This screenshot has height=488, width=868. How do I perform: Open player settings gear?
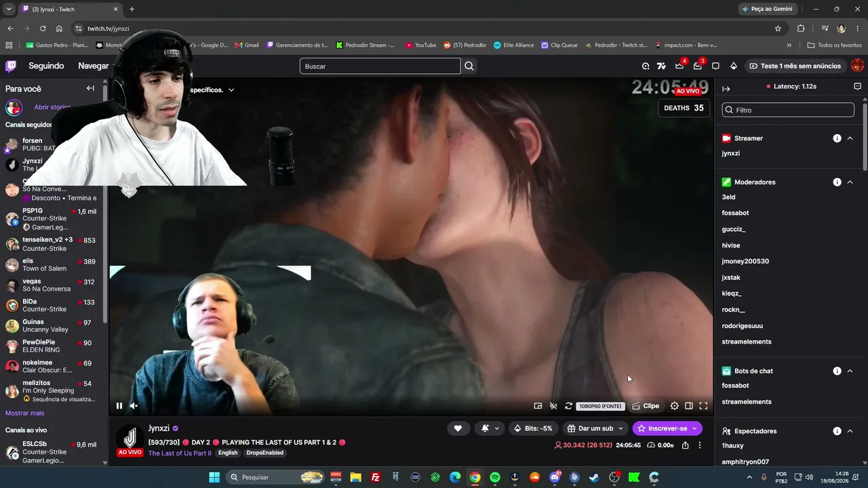point(674,406)
